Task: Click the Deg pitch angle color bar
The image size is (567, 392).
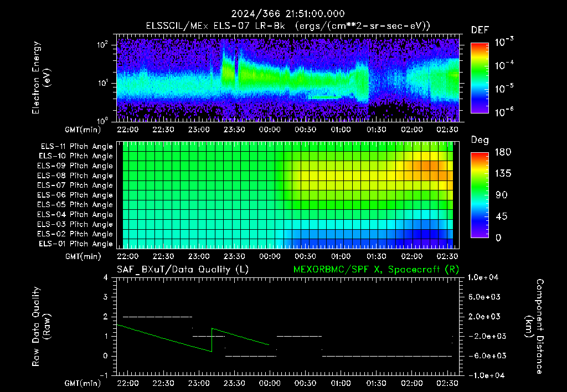Action: point(480,195)
